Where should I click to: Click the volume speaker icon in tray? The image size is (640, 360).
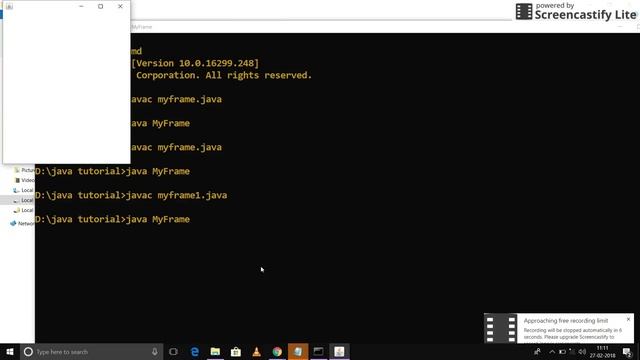point(582,351)
